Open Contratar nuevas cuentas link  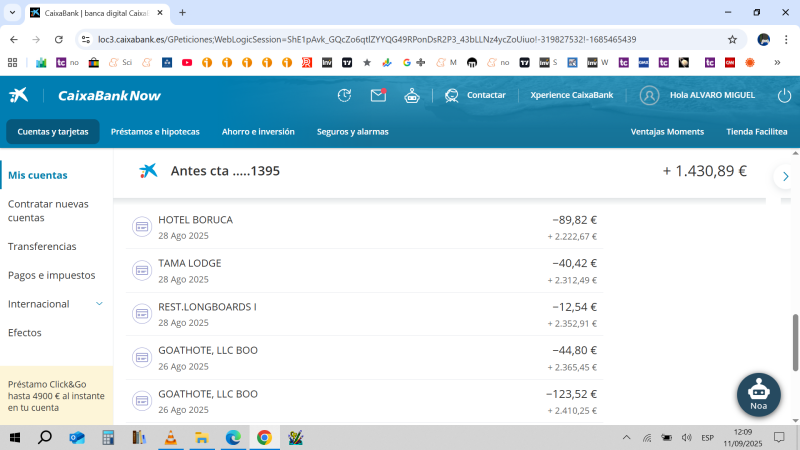(x=48, y=211)
